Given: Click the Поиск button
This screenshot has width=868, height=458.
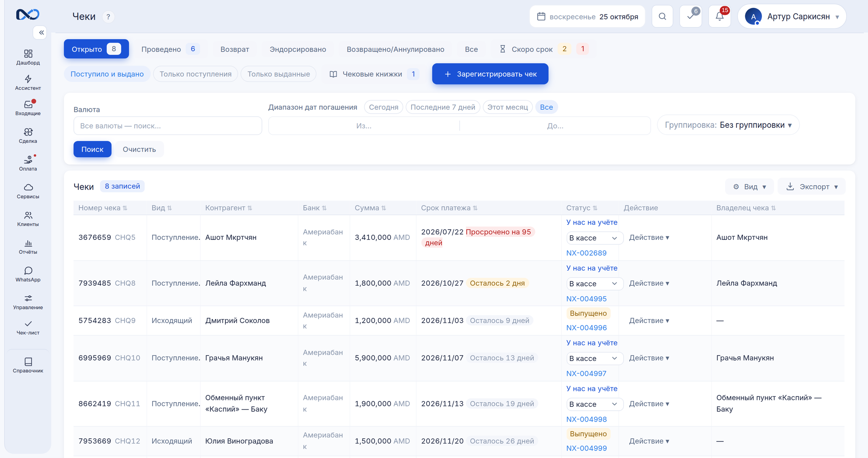Looking at the screenshot, I should [92, 149].
